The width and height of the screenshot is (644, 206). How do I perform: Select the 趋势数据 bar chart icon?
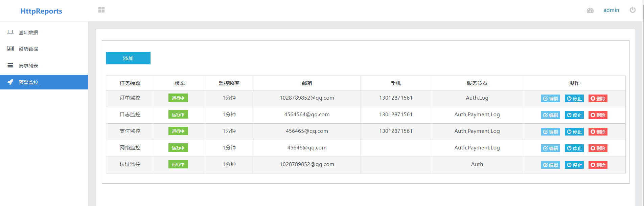[10, 49]
